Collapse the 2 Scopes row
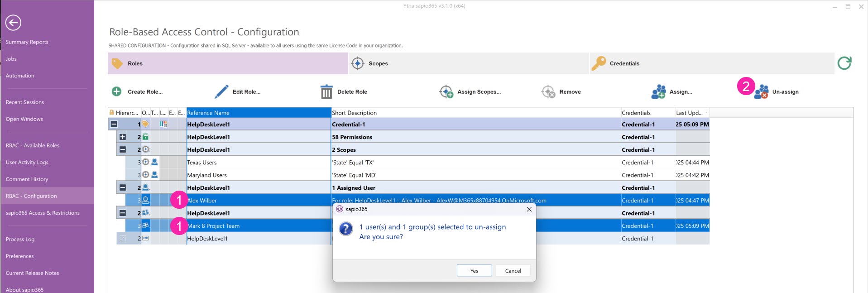This screenshot has height=293, width=868. 123,149
